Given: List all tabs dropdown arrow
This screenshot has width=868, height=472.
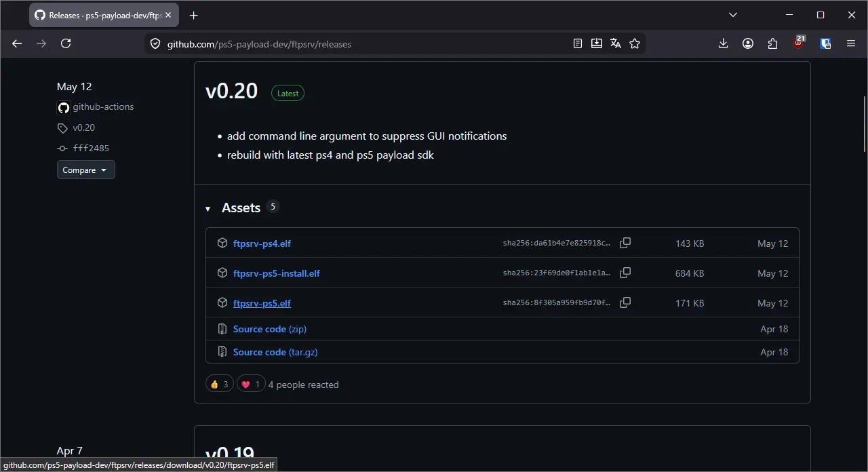Looking at the screenshot, I should tap(733, 15).
